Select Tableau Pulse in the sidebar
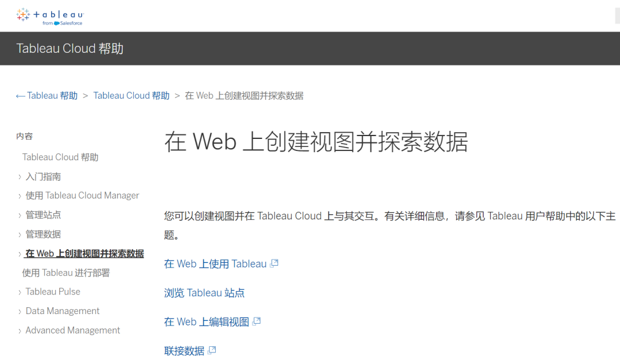Image resolution: width=620 pixels, height=364 pixels. tap(53, 292)
